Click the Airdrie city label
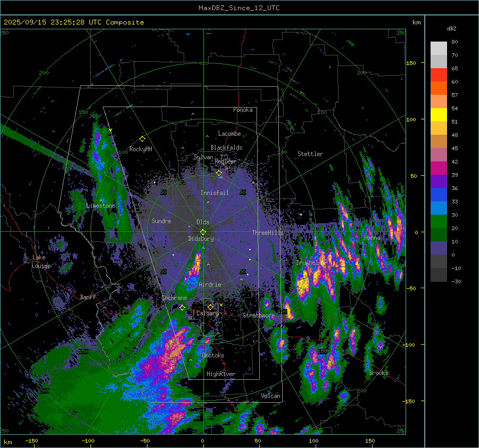 (x=210, y=284)
